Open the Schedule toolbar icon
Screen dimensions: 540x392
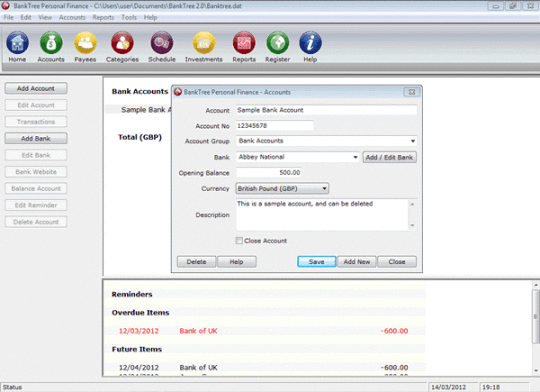point(162,43)
